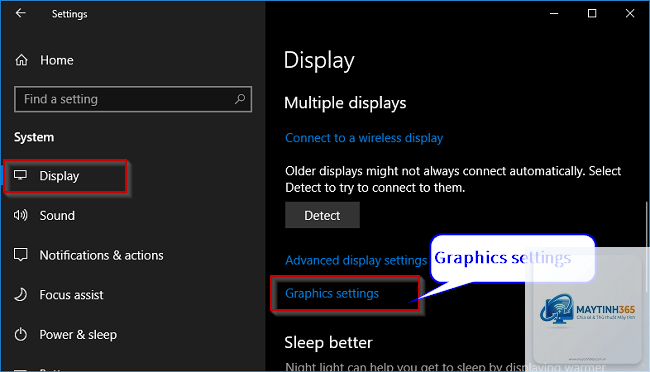The height and width of the screenshot is (372, 650).
Task: Maximize the Settings window
Action: [x=592, y=13]
